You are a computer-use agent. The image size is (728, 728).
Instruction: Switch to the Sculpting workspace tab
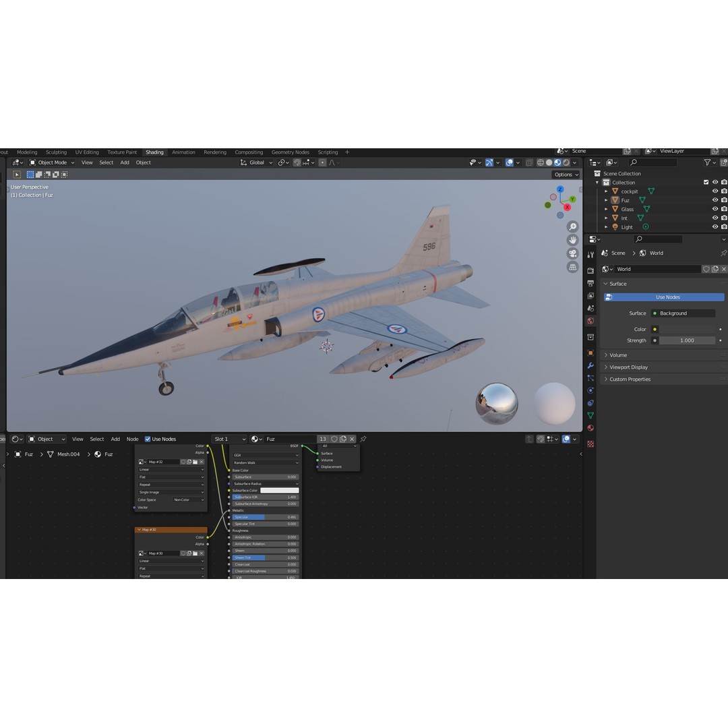coord(56,152)
